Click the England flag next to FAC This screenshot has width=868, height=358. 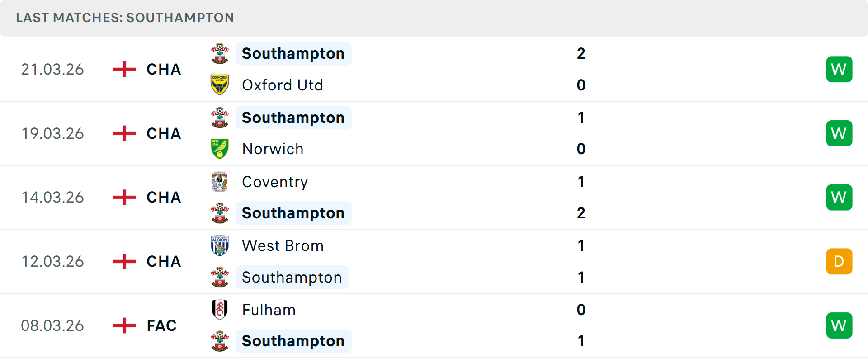point(123,325)
